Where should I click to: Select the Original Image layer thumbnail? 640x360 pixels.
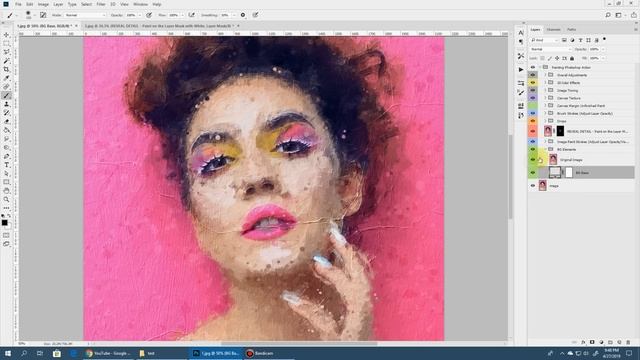coord(553,160)
